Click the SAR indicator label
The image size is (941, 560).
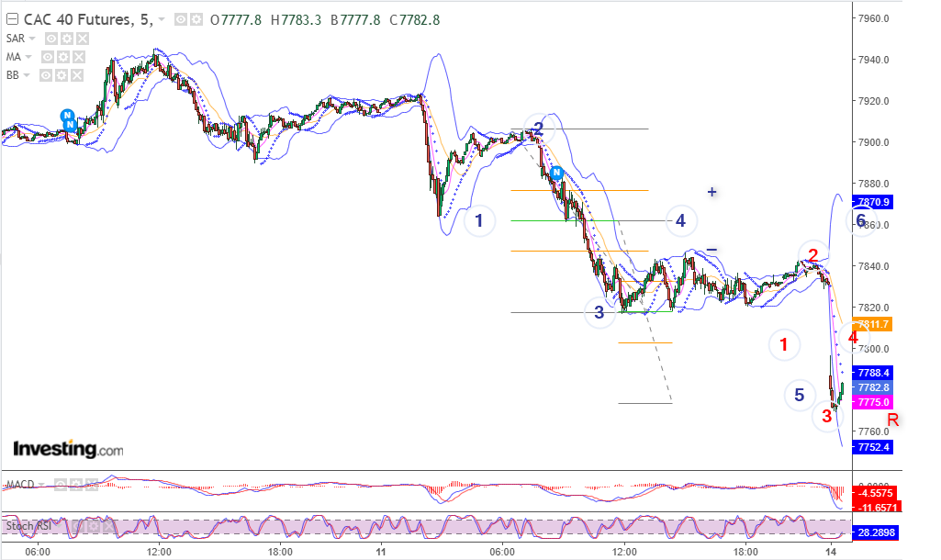coord(16,39)
